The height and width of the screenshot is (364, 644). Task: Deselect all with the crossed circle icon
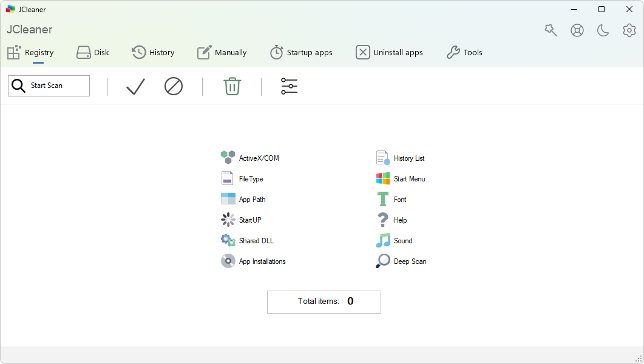pyautogui.click(x=174, y=86)
